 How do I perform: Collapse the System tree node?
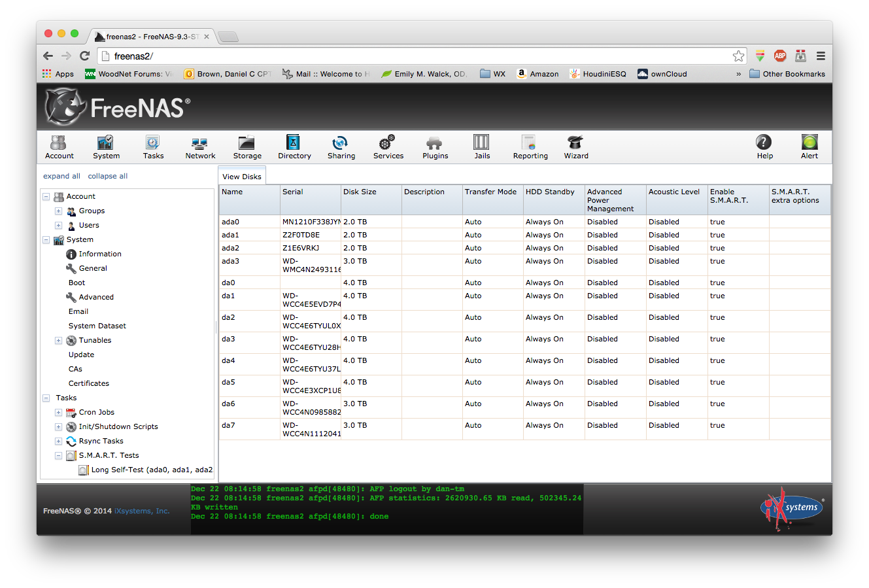click(x=46, y=240)
